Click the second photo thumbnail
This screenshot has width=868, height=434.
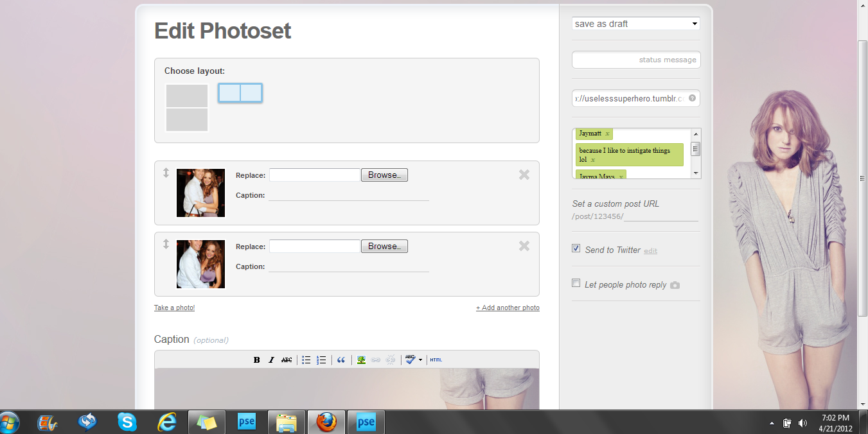(x=200, y=264)
